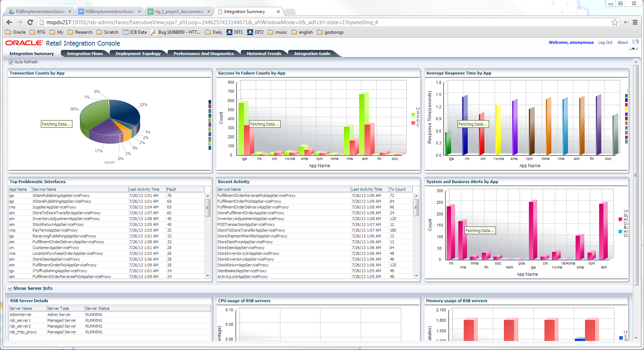Select the Integration Summary console tab
Screen dimensions: 644x350
[x=31, y=54]
